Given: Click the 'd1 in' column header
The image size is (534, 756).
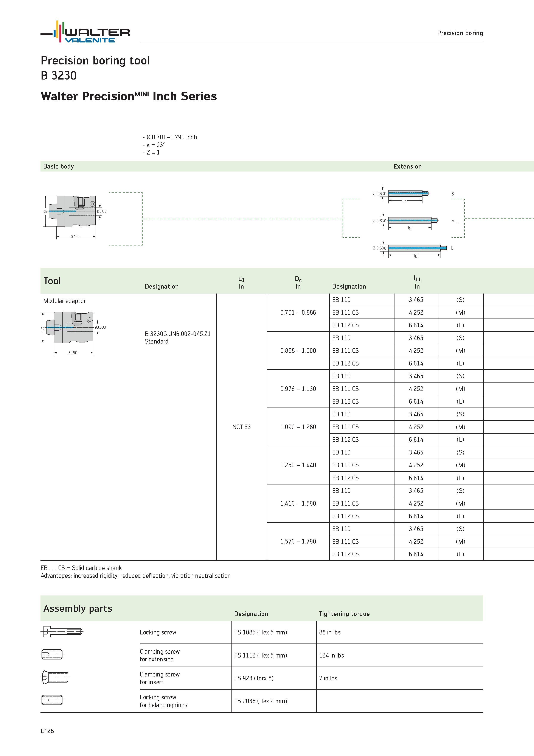Looking at the screenshot, I should click(242, 283).
